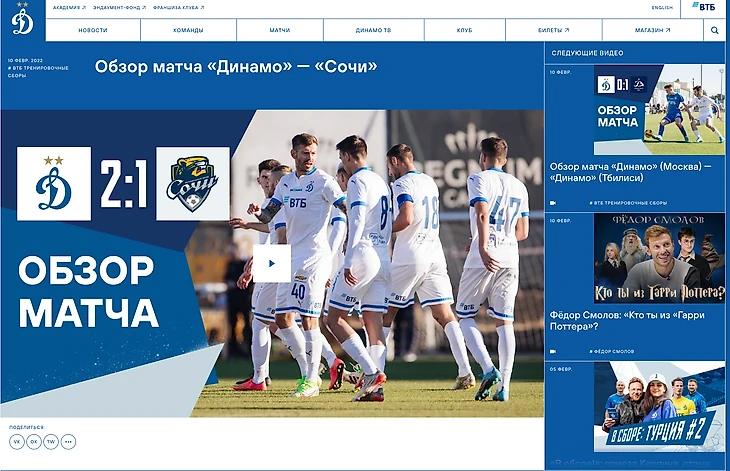This screenshot has width=730, height=471.
Task: Open the «В сборе: Турция #2» thumbnail
Action: (x=659, y=406)
